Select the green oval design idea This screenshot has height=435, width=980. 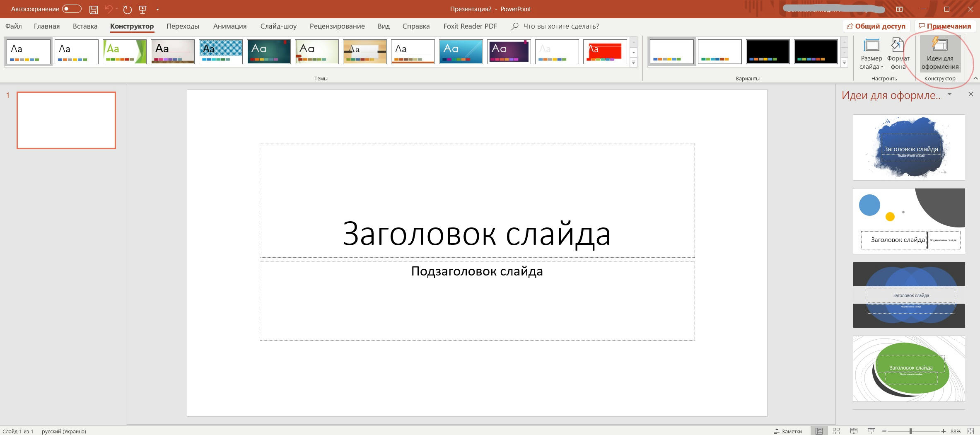pyautogui.click(x=909, y=369)
